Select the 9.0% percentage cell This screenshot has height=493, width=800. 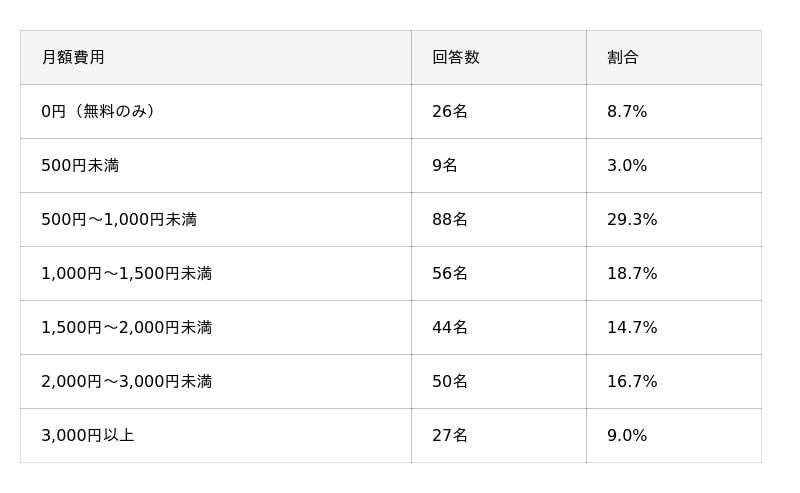pyautogui.click(x=627, y=435)
